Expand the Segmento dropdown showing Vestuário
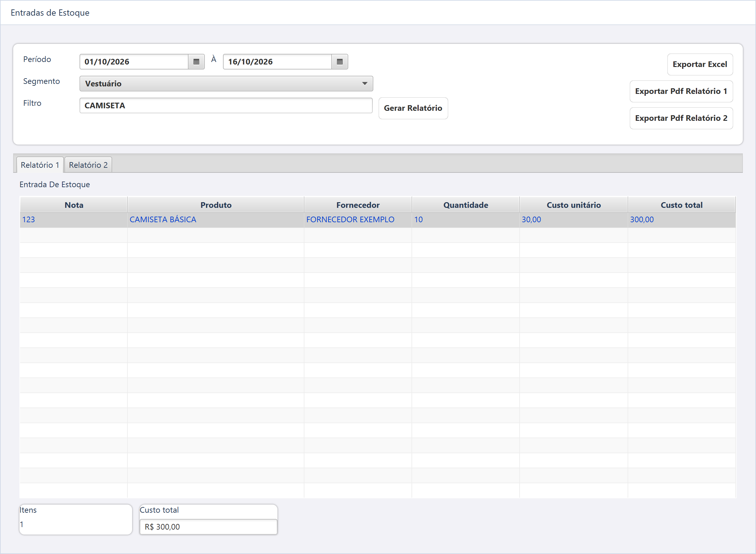 tap(226, 84)
